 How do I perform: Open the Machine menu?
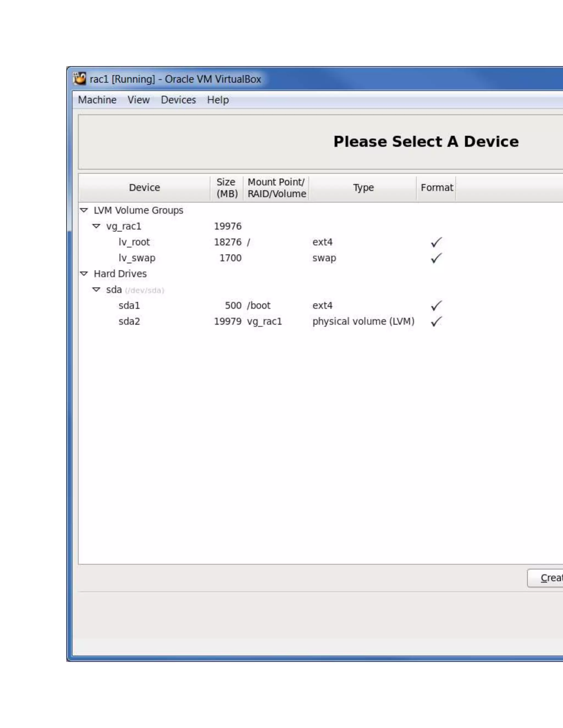pyautogui.click(x=97, y=100)
